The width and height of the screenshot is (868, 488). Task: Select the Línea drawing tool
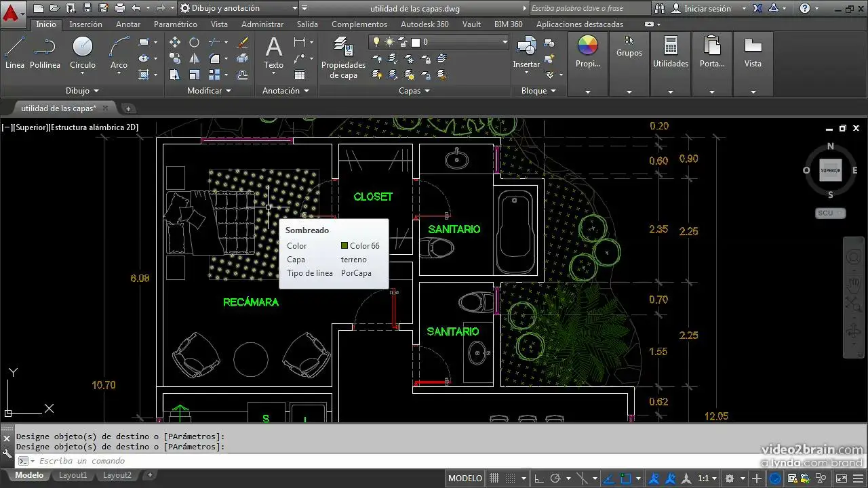click(x=14, y=53)
